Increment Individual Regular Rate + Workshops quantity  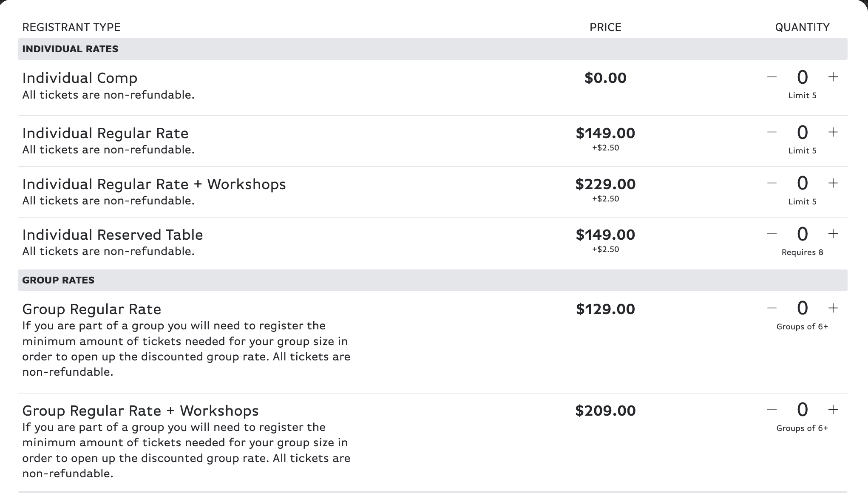(x=833, y=183)
